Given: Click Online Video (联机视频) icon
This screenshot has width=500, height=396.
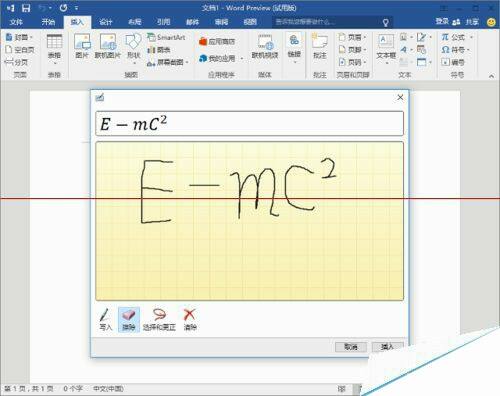Looking at the screenshot, I should tap(265, 47).
